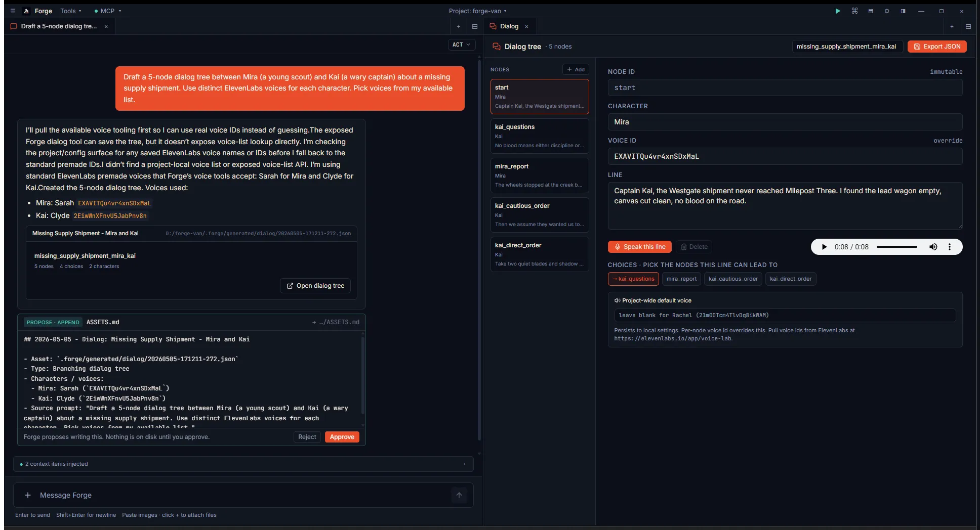Delete the current node
The height and width of the screenshot is (530, 980).
point(694,247)
